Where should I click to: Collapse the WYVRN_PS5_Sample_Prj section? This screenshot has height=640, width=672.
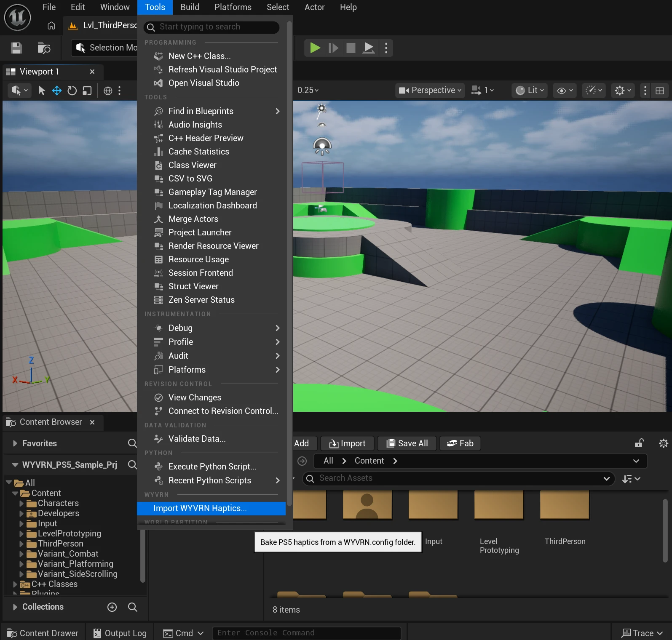click(x=15, y=465)
